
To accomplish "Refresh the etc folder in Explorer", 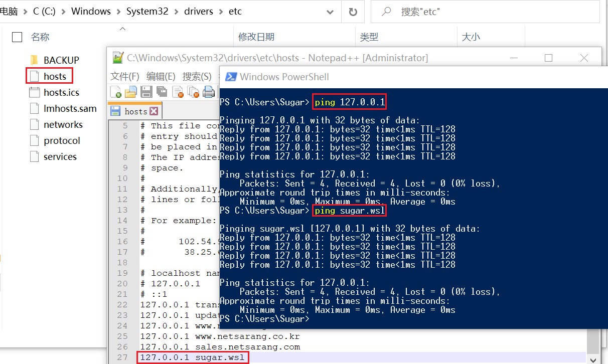I will click(353, 12).
